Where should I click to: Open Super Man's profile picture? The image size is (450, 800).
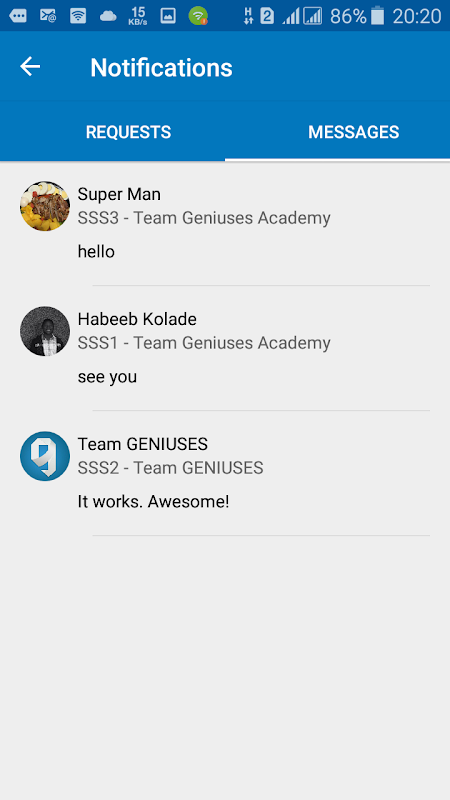[45, 206]
